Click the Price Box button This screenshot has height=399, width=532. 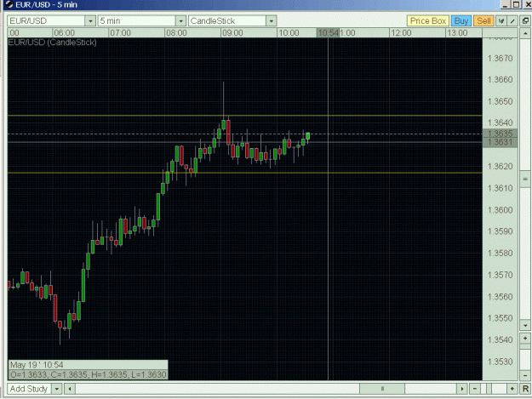coord(428,21)
